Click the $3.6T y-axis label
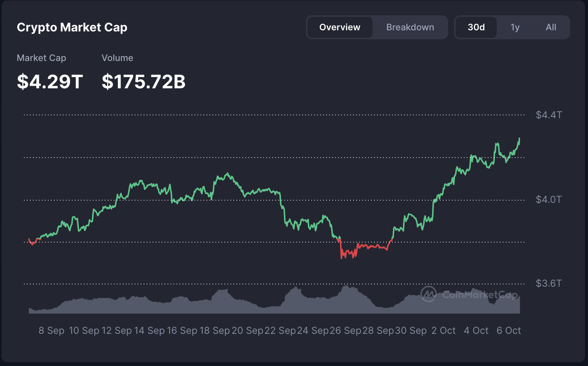The image size is (588, 366). pyautogui.click(x=548, y=283)
